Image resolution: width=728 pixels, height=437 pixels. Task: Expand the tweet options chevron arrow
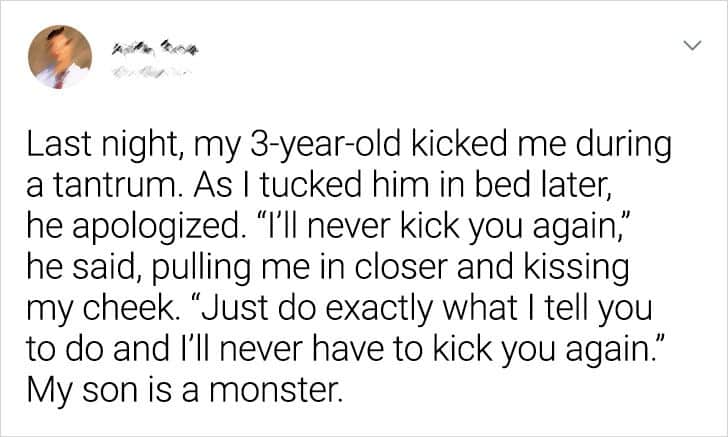pyautogui.click(x=689, y=47)
